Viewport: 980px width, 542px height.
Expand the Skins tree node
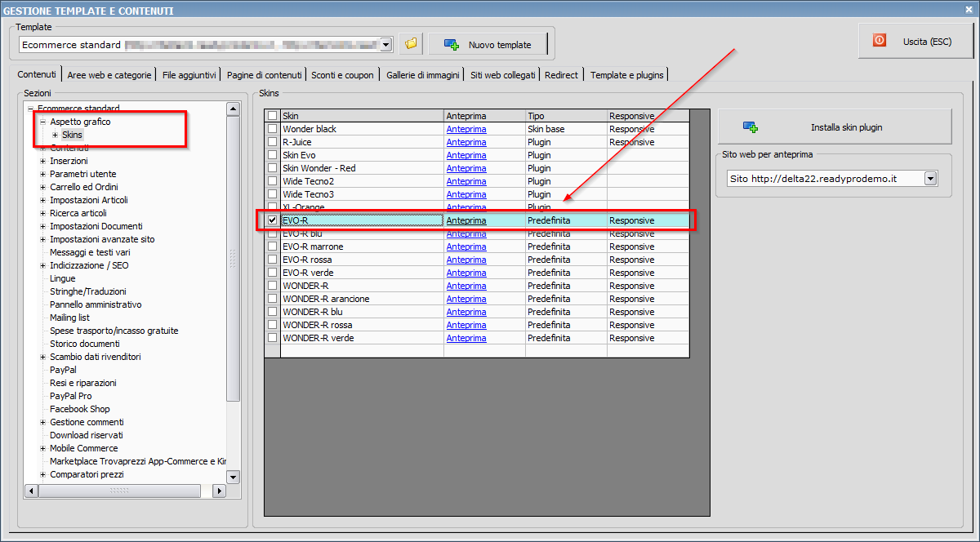55,135
